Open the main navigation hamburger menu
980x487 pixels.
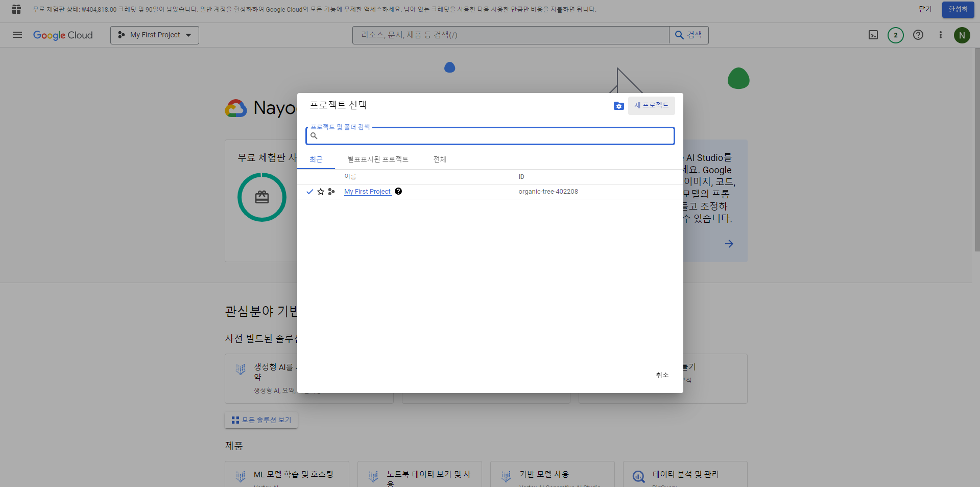pyautogui.click(x=17, y=35)
